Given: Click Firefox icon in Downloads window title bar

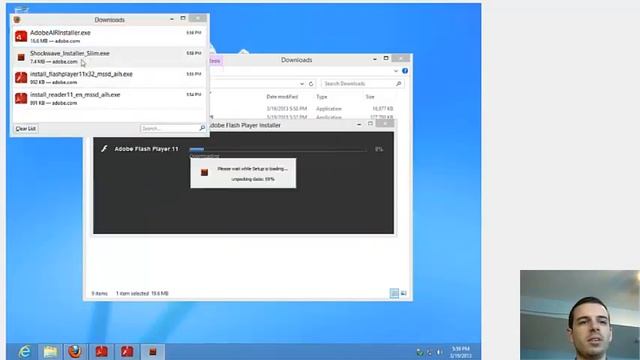Looking at the screenshot, I should point(17,20).
